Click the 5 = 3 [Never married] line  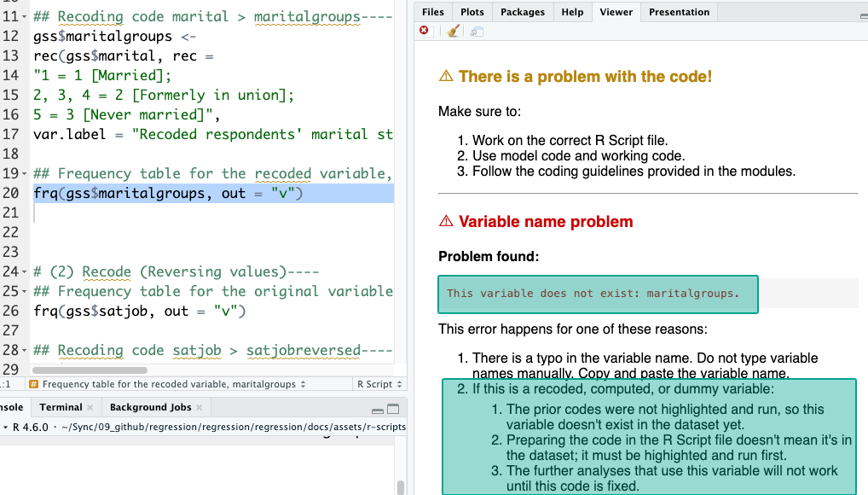pos(127,114)
